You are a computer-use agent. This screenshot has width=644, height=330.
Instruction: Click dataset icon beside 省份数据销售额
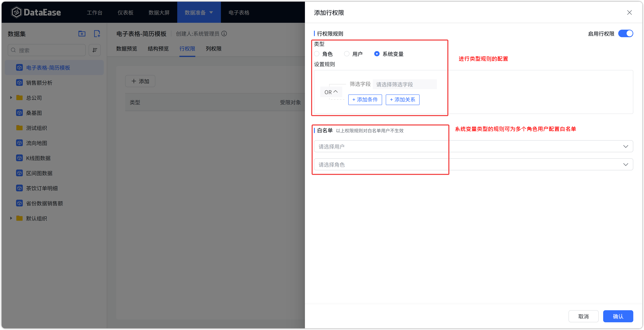(20, 203)
